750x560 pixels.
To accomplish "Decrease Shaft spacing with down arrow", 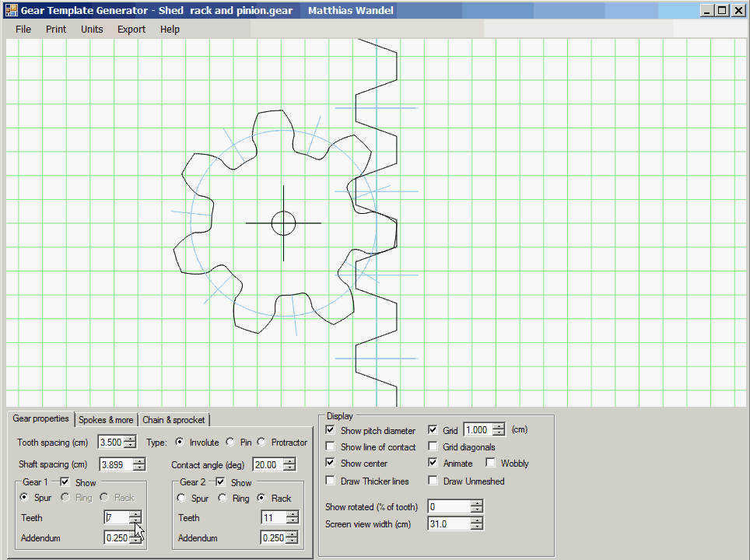I will point(139,468).
